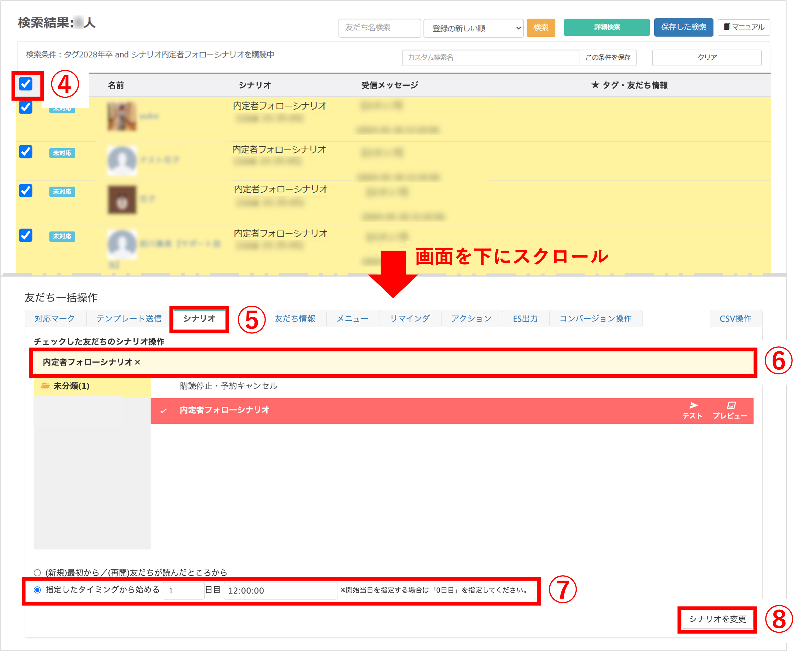Click the 未対応 badge in second row
Image resolution: width=812 pixels, height=656 pixels.
(62, 153)
